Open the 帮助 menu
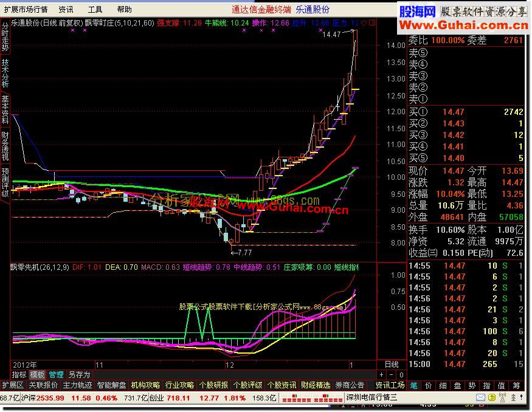 tap(124, 10)
